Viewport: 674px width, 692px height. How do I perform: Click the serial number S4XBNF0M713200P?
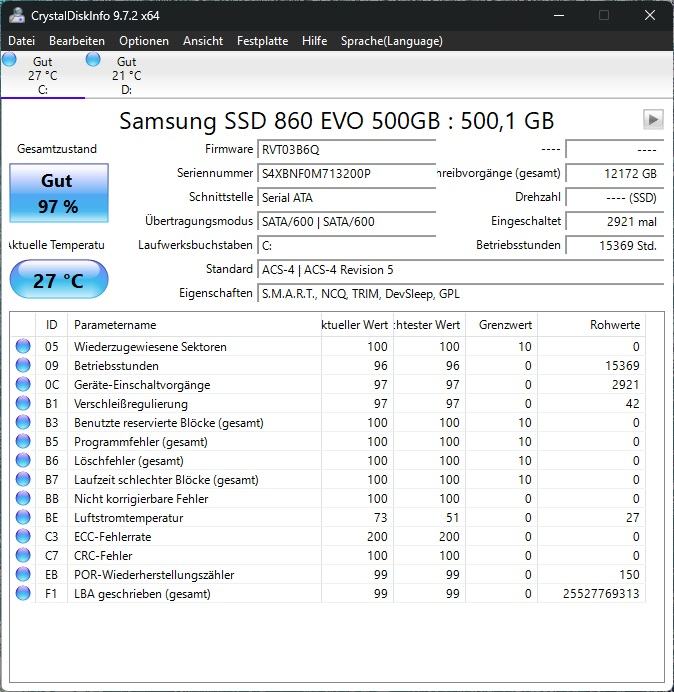(346, 173)
